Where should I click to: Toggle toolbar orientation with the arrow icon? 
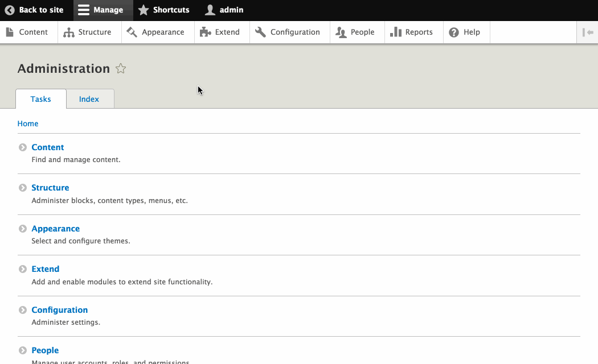(588, 32)
